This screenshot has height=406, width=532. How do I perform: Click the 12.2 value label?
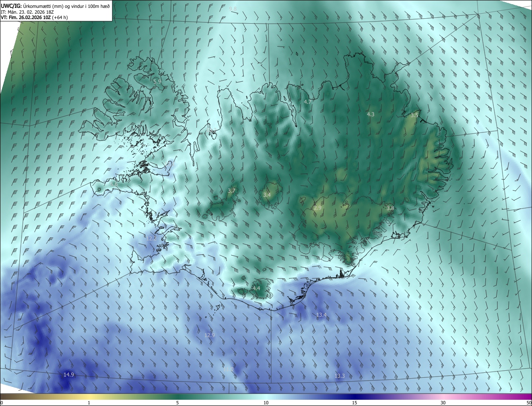(151, 238)
